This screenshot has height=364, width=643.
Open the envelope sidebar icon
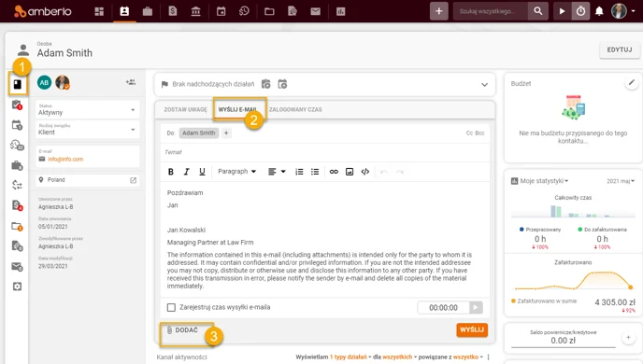[17, 267]
